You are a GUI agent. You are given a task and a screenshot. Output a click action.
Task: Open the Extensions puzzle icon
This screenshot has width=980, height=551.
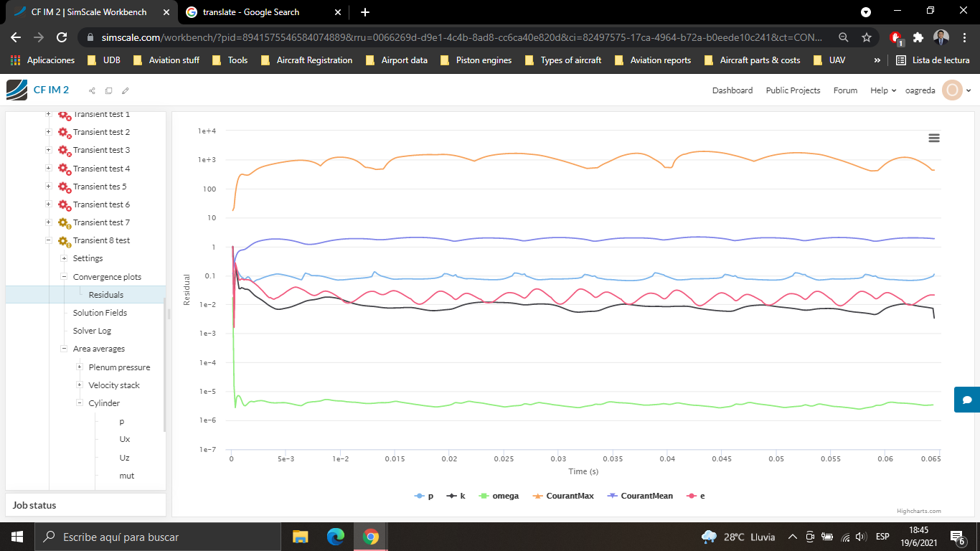[x=918, y=37]
